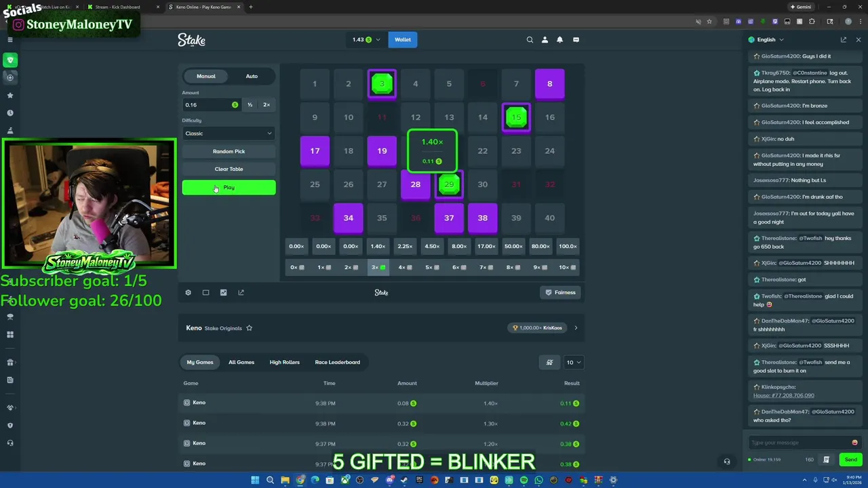Open the High Rollers tab
868x488 pixels.
pyautogui.click(x=284, y=363)
